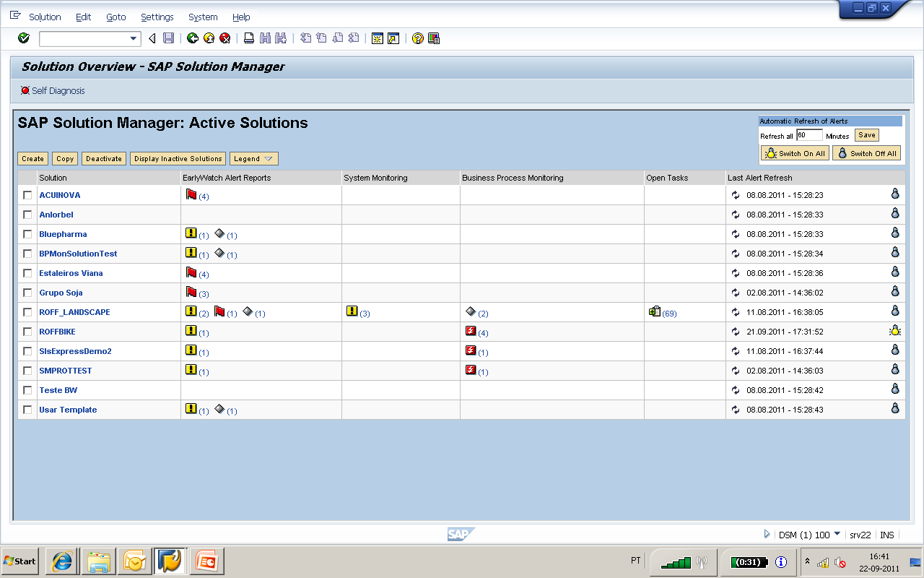Image resolution: width=924 pixels, height=578 pixels.
Task: Click the Customize Local Layout icon
Action: [x=434, y=38]
